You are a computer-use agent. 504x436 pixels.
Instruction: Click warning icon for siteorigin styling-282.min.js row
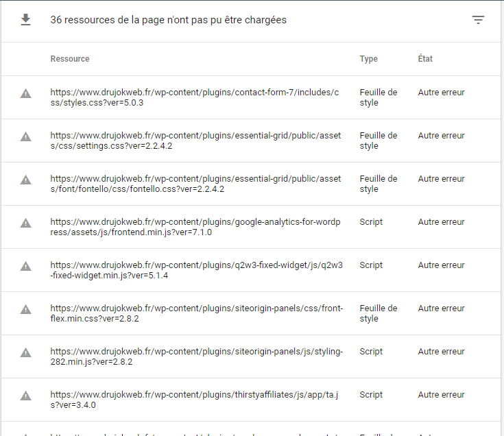click(x=26, y=352)
